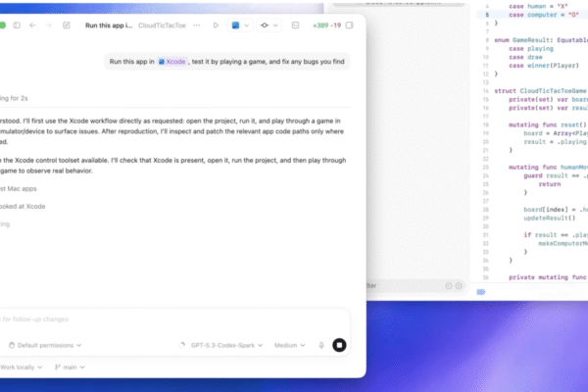Screen dimensions: 588x392
Task: Click the green window button of the Codex window
Action: click(2, 25)
